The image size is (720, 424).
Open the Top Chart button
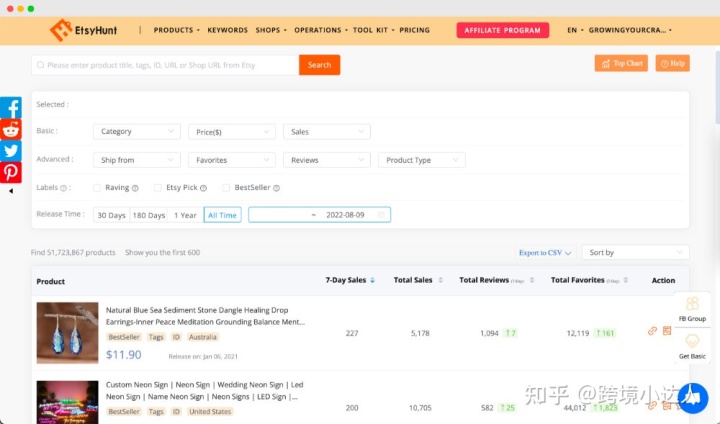tap(621, 63)
